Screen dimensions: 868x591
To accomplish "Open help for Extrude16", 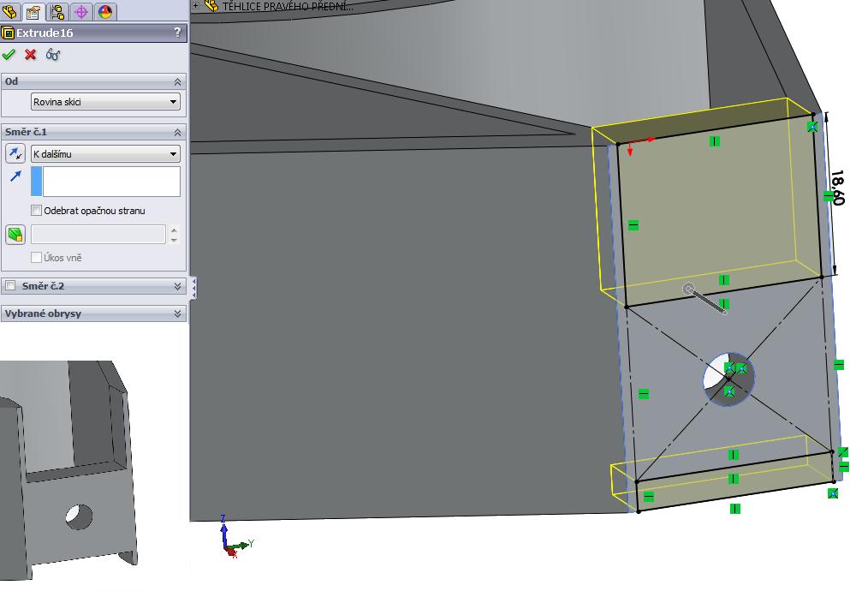I will click(177, 33).
